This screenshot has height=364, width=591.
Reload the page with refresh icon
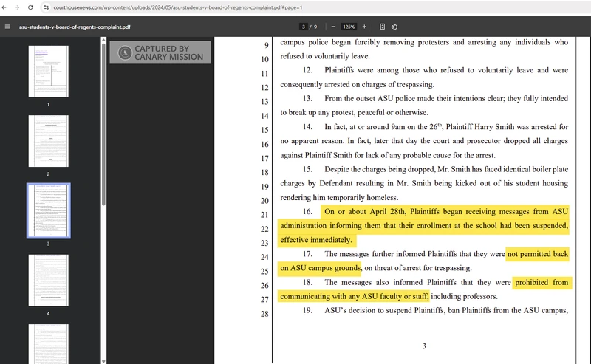pyautogui.click(x=30, y=7)
